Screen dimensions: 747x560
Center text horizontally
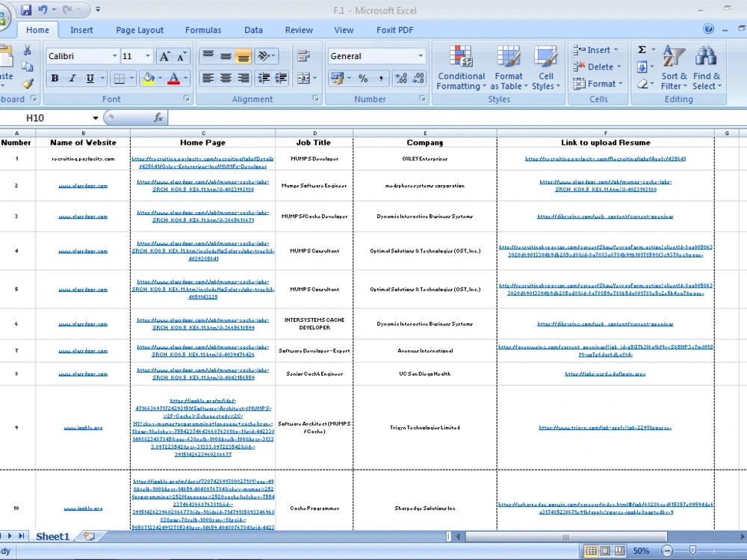pyautogui.click(x=226, y=78)
